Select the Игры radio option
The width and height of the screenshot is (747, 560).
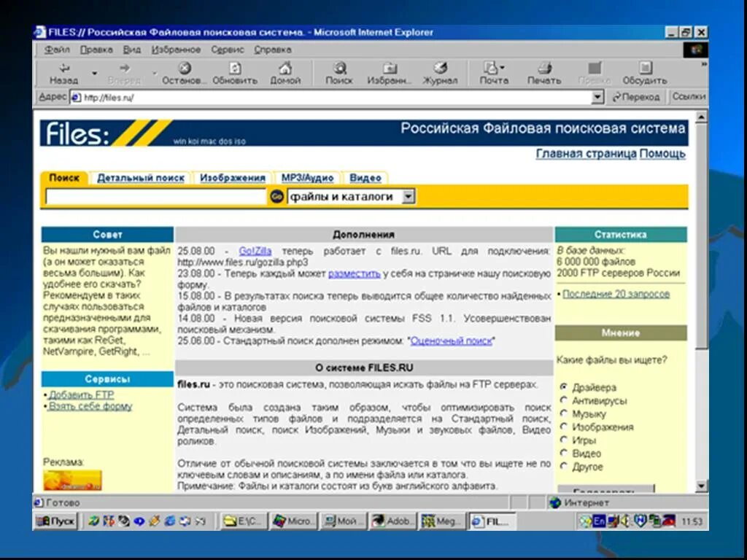tap(564, 440)
